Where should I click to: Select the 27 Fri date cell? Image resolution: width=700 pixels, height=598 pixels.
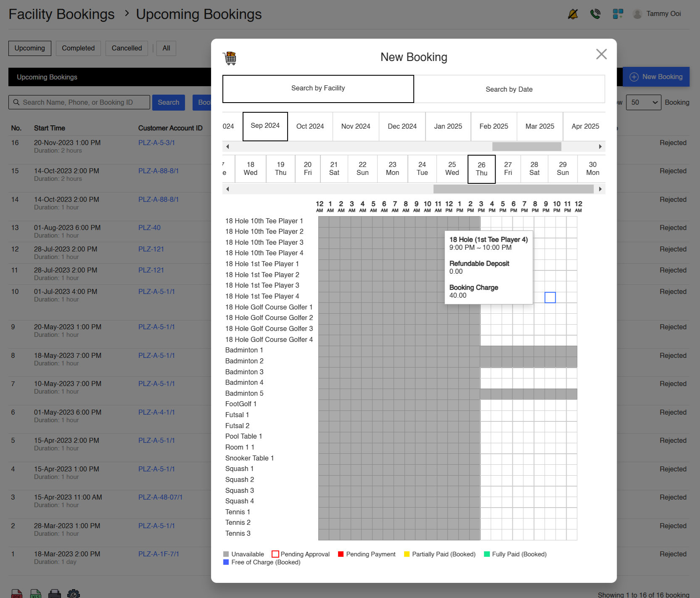pos(508,169)
